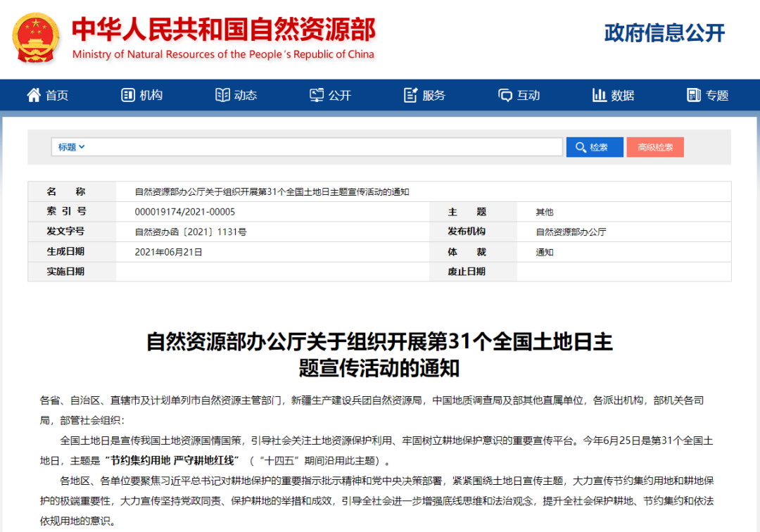Click the 机构 book icon in navigation
This screenshot has height=532, width=760.
pyautogui.click(x=127, y=95)
